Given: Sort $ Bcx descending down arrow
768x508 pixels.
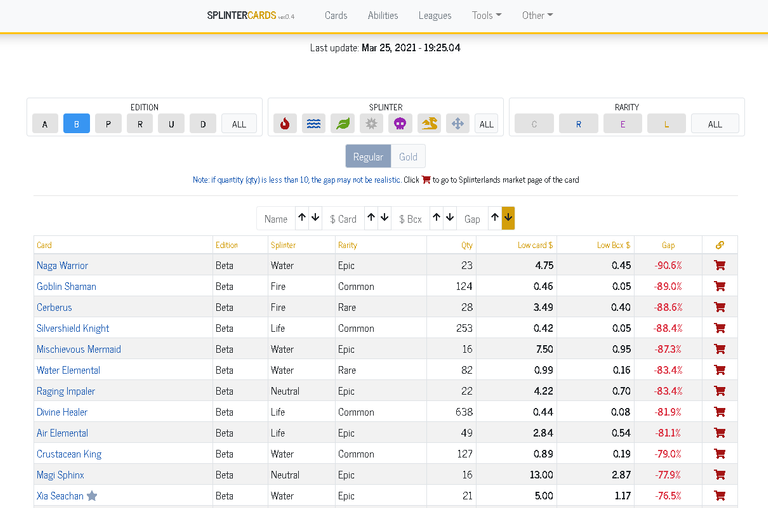Looking at the screenshot, I should [450, 218].
